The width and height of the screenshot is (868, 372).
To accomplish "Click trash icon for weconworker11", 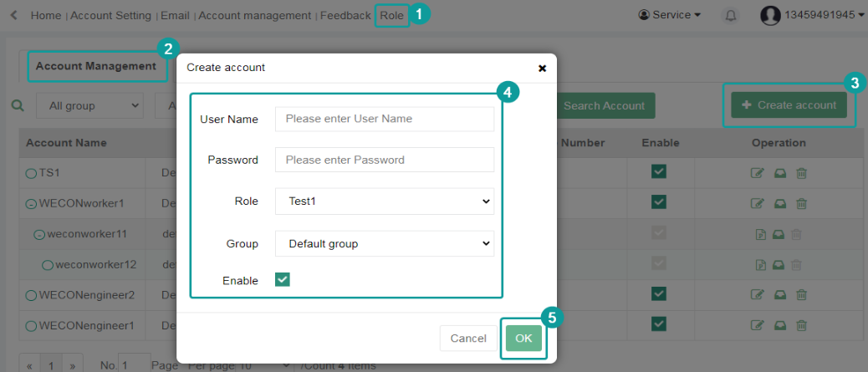I will click(x=796, y=234).
